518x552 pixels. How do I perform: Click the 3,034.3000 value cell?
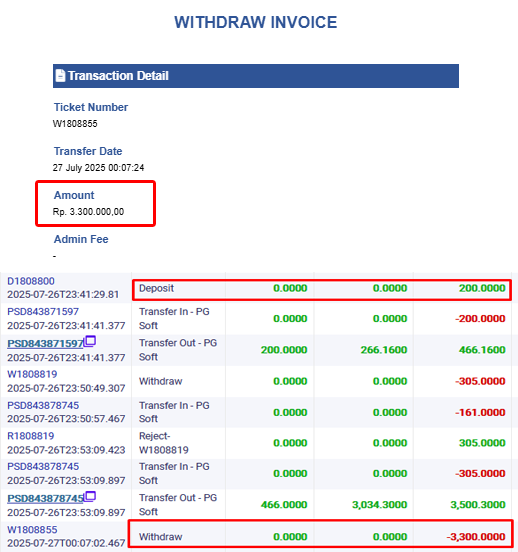point(380,505)
